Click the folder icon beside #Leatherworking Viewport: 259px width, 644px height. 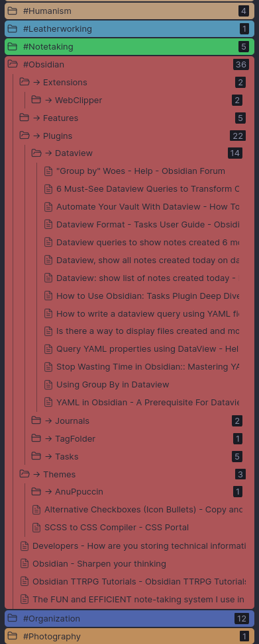click(x=13, y=28)
